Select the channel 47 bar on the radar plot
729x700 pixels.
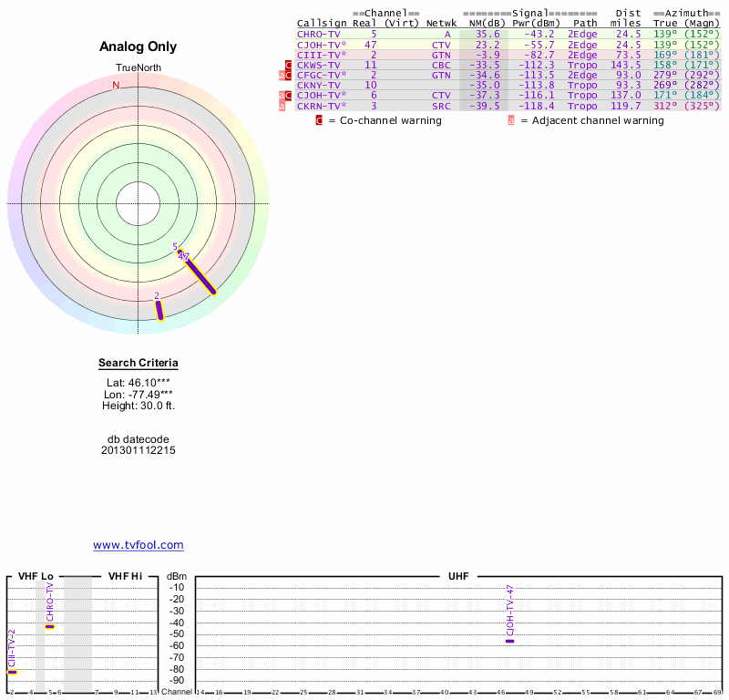coord(200,275)
